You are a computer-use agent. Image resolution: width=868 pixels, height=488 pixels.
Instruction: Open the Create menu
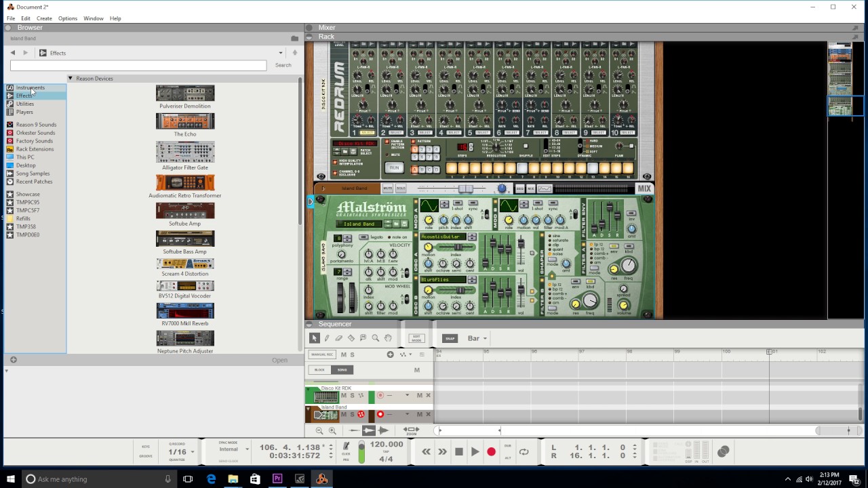point(44,18)
